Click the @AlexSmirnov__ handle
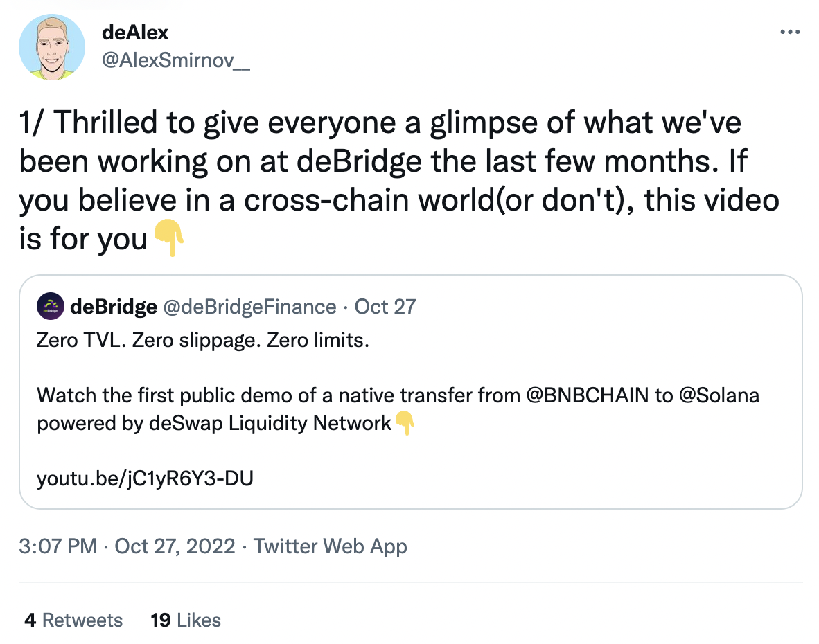 [176, 61]
